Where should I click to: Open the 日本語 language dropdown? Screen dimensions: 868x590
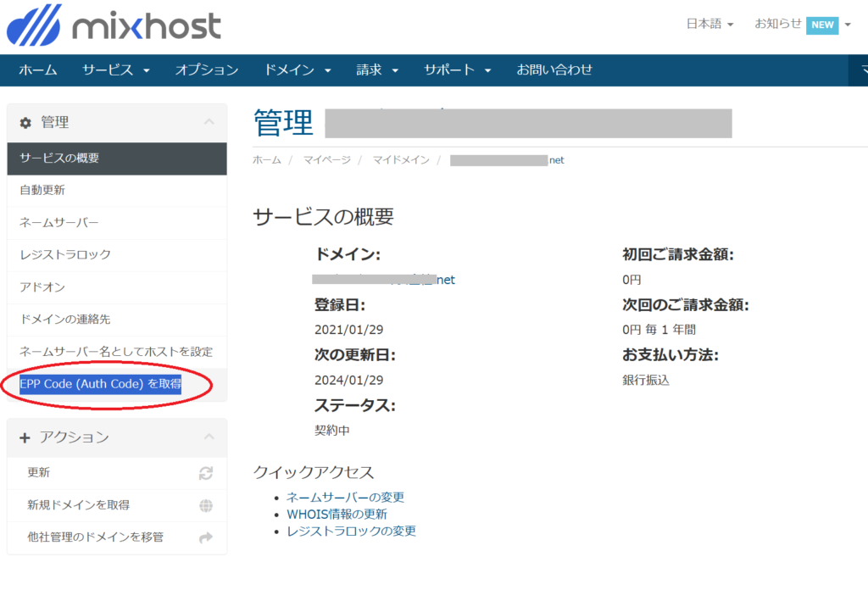(x=709, y=25)
